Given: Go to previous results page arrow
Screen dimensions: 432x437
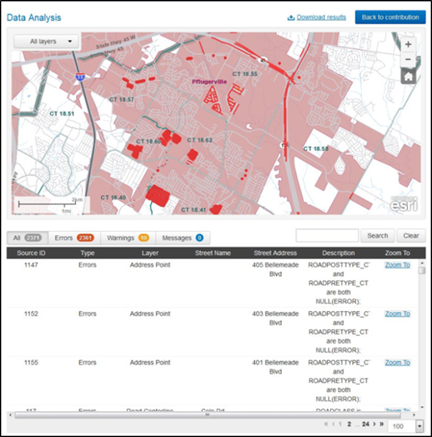Looking at the screenshot, I should tap(333, 424).
